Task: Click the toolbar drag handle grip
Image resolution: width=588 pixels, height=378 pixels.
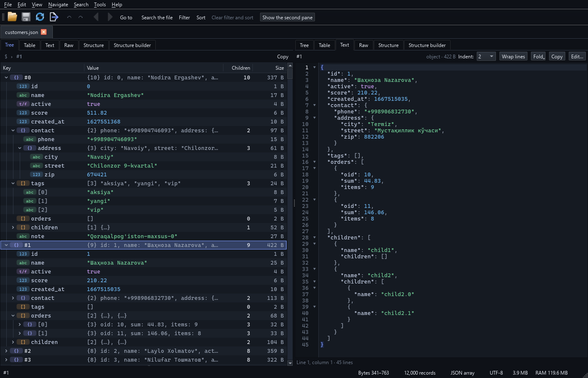Action: [3, 17]
